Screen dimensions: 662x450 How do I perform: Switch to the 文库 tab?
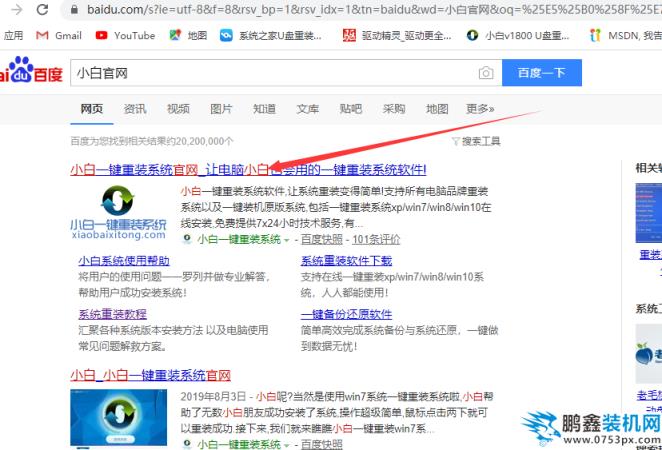pyautogui.click(x=307, y=109)
